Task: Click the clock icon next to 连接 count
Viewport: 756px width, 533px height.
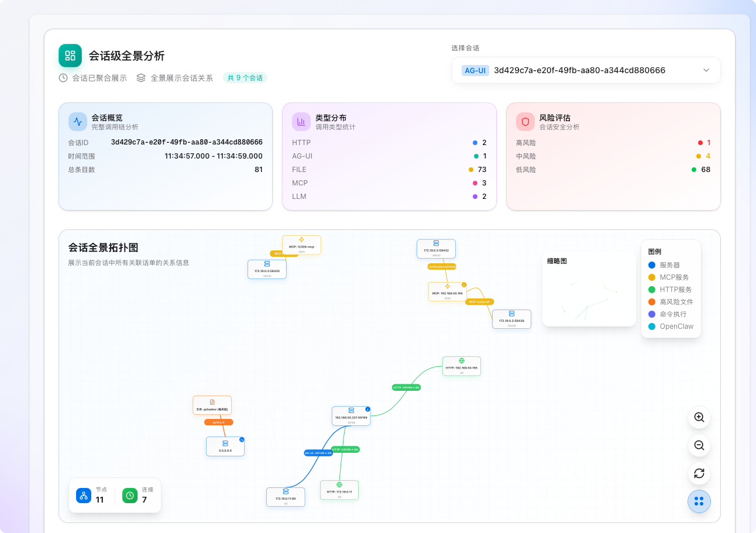Action: (129, 496)
